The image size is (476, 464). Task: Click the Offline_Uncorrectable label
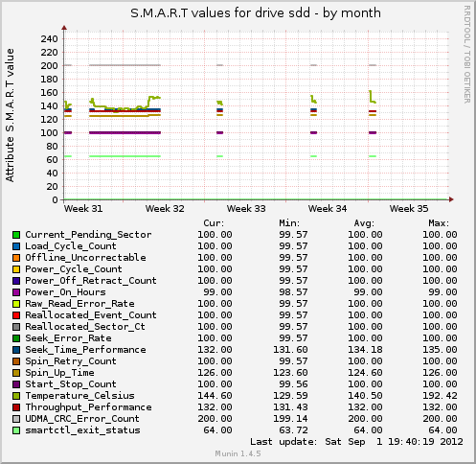(x=85, y=258)
